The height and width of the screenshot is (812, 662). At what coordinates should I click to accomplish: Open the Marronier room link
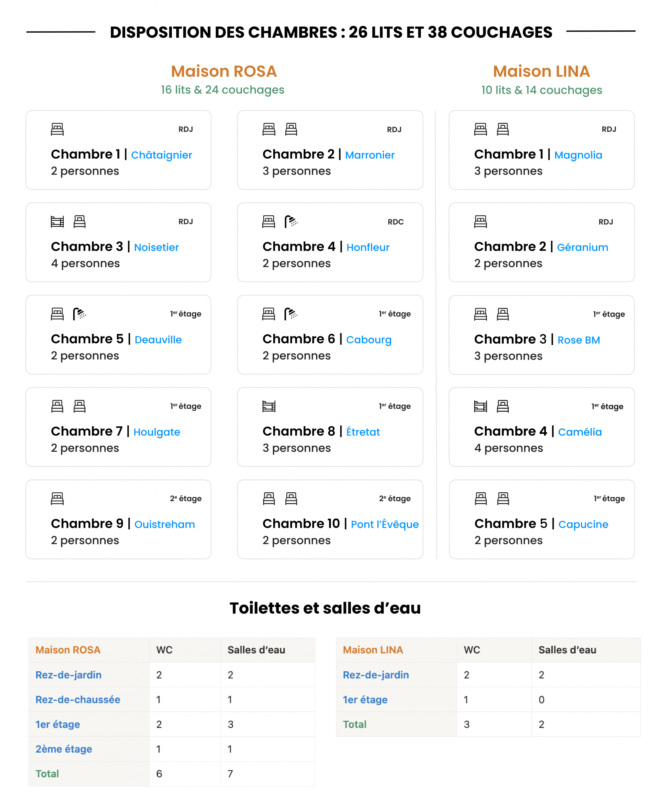(x=369, y=155)
